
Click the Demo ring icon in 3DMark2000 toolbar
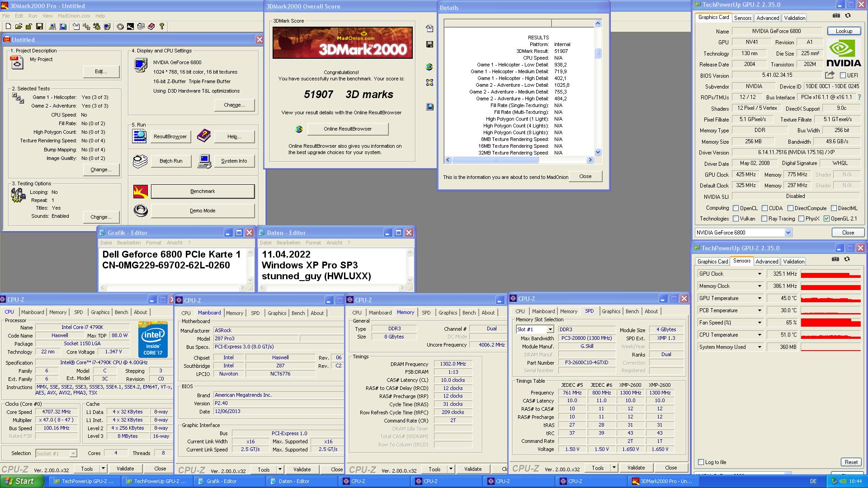coord(120,27)
